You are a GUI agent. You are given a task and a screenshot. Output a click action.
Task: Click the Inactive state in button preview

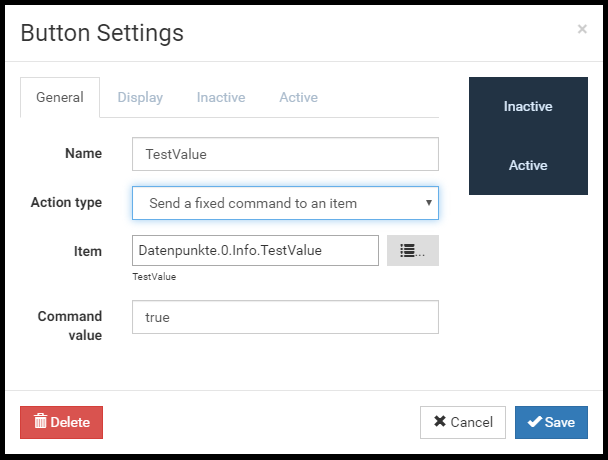tap(528, 106)
